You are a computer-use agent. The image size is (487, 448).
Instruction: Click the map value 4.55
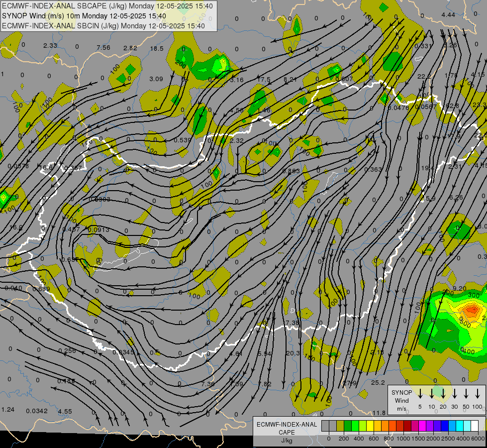click(x=65, y=411)
